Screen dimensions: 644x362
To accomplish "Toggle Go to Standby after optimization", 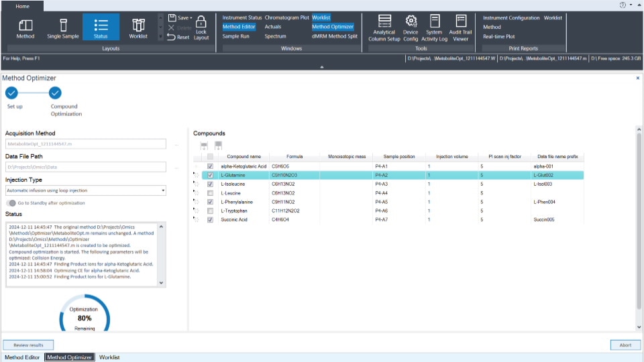I will pos(11,203).
